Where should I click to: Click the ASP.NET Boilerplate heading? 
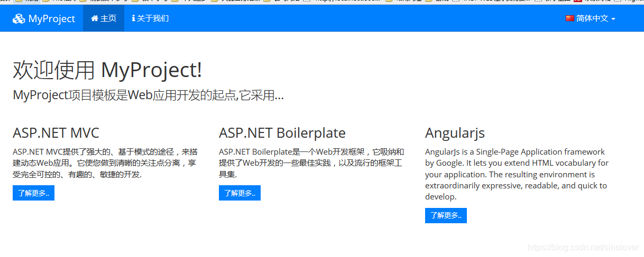pos(282,132)
